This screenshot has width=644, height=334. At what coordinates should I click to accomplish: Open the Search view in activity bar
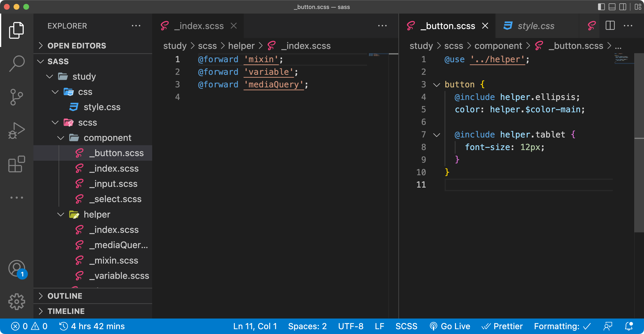pos(16,63)
